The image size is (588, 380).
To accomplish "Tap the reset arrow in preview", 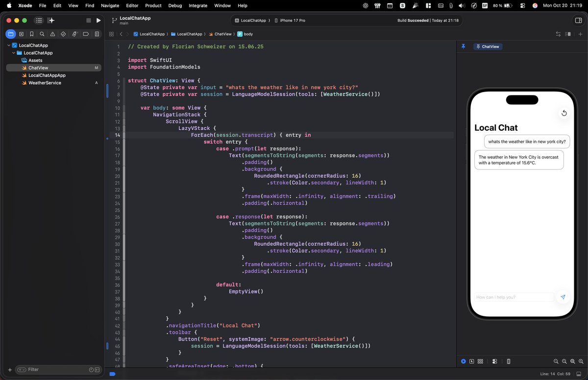I will click(564, 113).
